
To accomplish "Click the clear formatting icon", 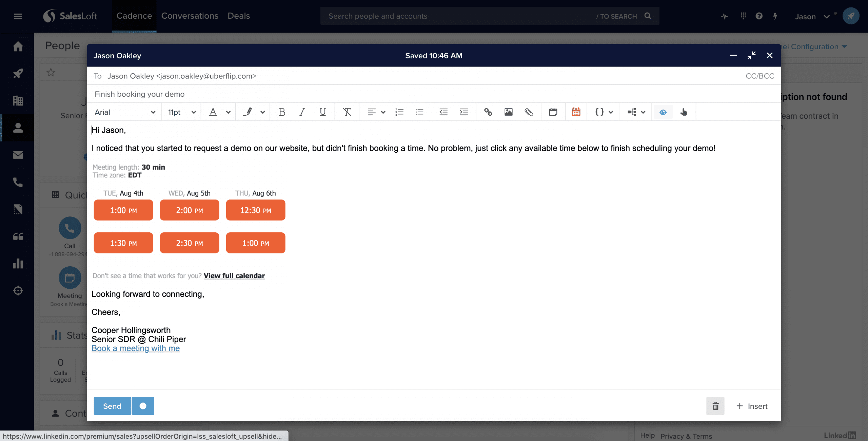I will point(347,112).
